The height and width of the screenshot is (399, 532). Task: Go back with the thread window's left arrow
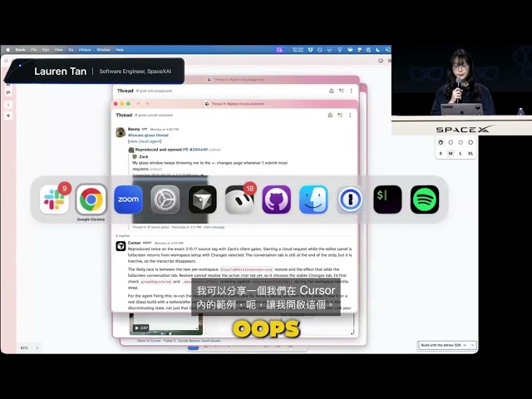tap(139, 103)
